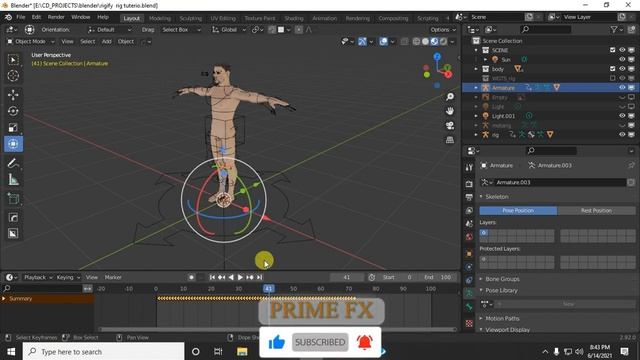Choose the Rotate tool
Screen dimensions: 640x360
pyautogui.click(x=13, y=111)
